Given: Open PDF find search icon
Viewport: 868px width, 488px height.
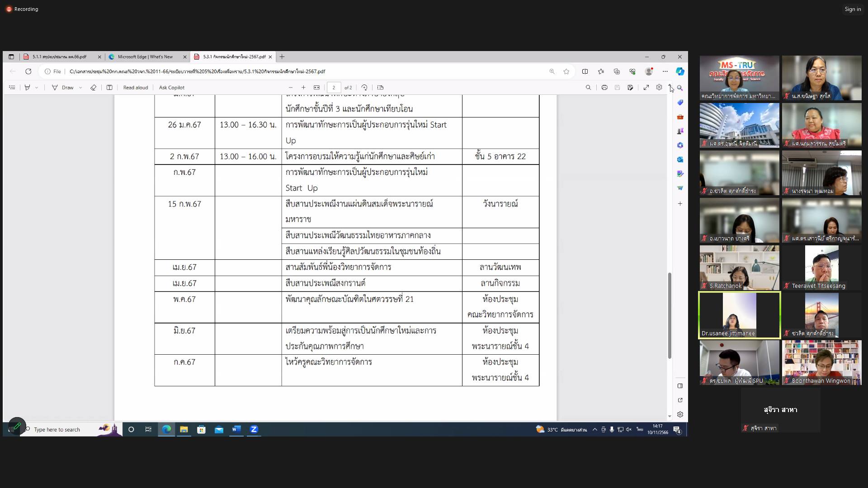Looking at the screenshot, I should point(588,88).
